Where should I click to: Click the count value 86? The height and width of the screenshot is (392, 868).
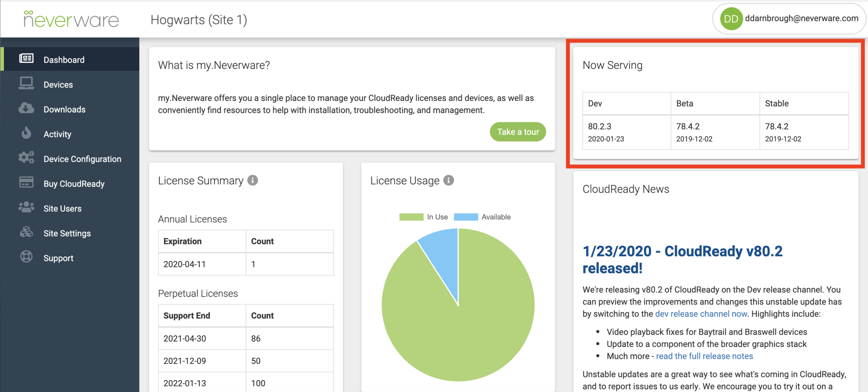tap(256, 339)
